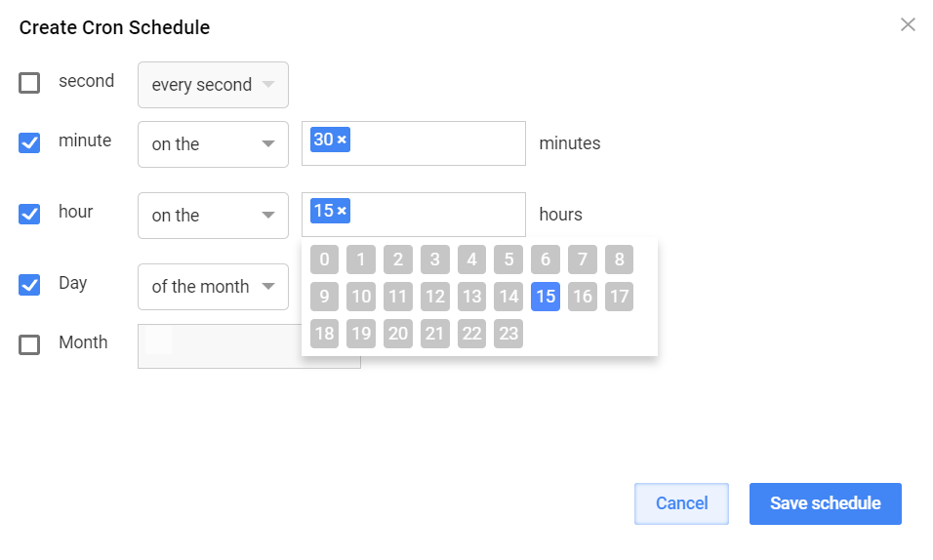This screenshot has width=933, height=560.
Task: Uncheck the minute checkbox
Action: coord(29,142)
